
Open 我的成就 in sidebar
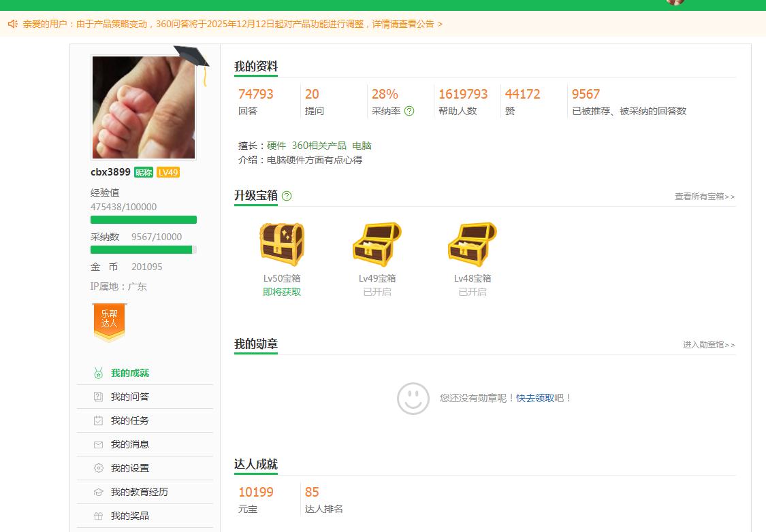coord(129,373)
